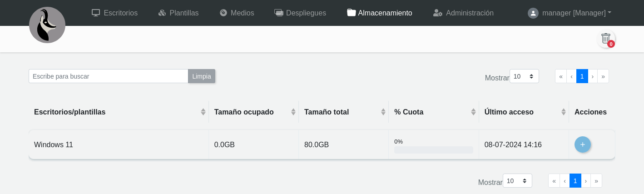Viewport: 644px width, 194px height.
Task: Click the Windows 11 quota progress bar
Action: pos(433,150)
